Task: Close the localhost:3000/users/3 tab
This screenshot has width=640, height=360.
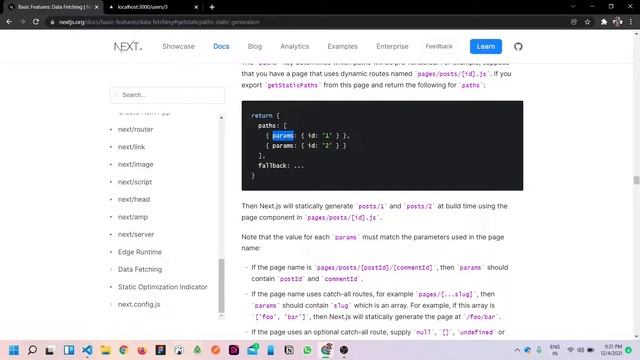Action: tap(196, 7)
